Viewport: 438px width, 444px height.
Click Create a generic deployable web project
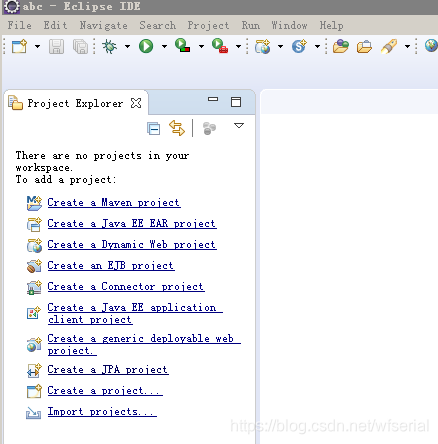pos(144,345)
